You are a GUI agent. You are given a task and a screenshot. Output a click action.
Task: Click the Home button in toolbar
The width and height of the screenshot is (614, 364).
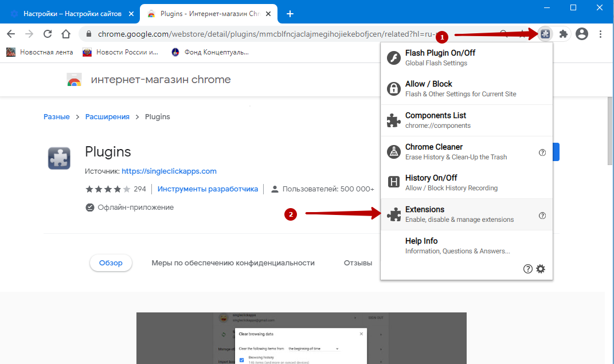pyautogui.click(x=67, y=34)
